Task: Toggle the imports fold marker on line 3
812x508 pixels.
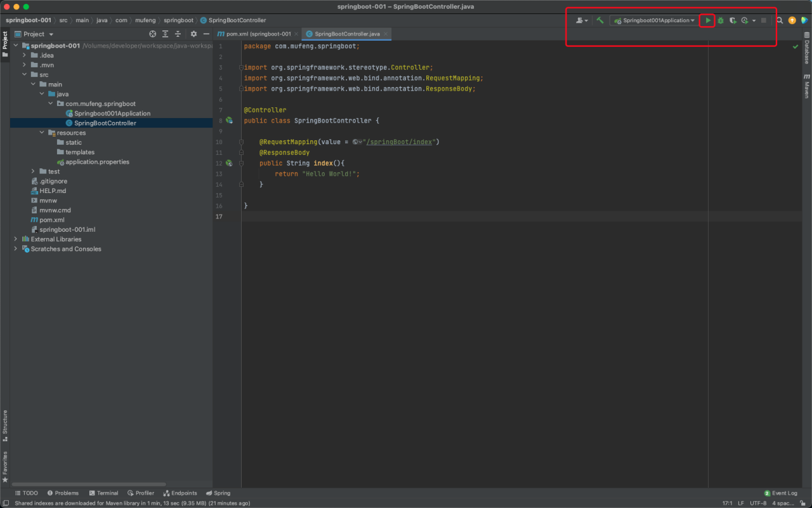Action: click(x=241, y=67)
